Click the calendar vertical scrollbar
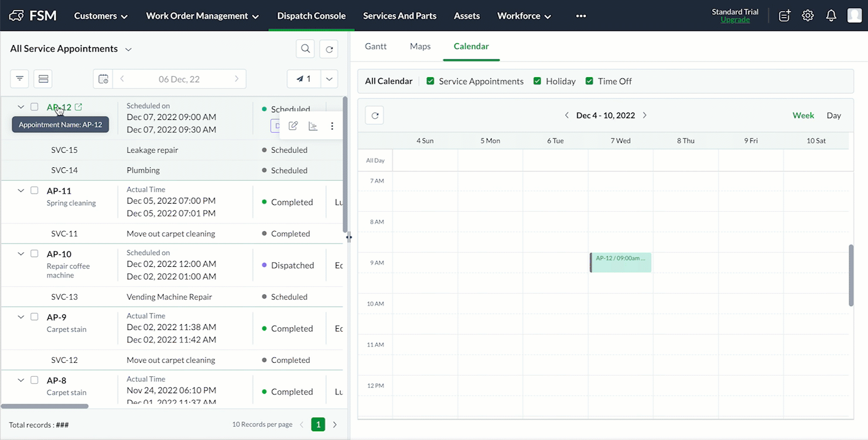This screenshot has height=440, width=868. pos(851,275)
